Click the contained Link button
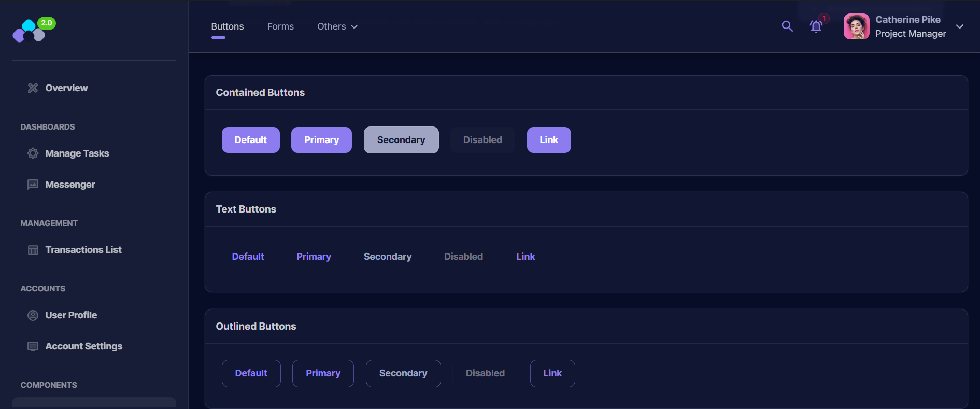The height and width of the screenshot is (409, 980). [549, 140]
